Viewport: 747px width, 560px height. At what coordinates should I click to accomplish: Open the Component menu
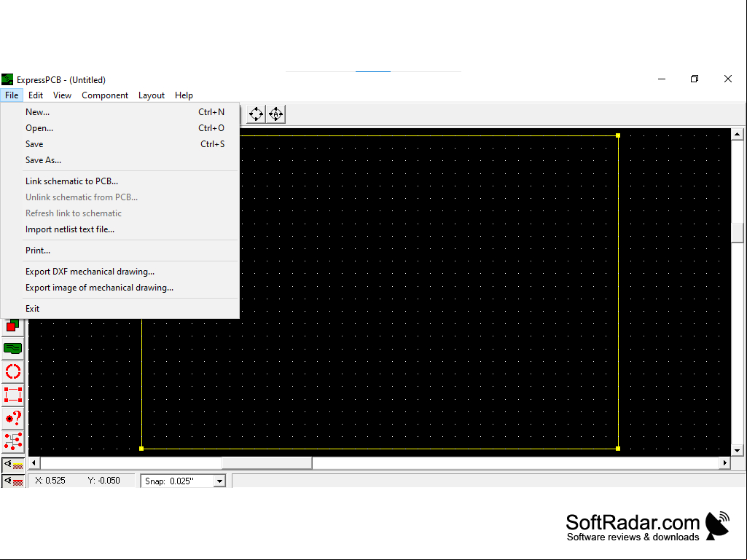click(x=105, y=95)
